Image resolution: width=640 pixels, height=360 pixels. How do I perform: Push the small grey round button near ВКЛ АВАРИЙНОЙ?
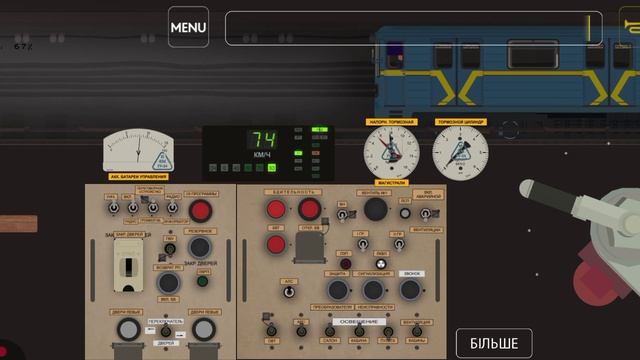click(x=405, y=213)
